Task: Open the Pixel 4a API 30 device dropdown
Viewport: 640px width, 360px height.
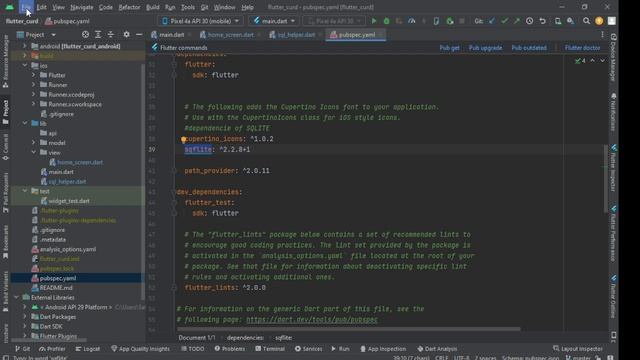Action: [200, 21]
